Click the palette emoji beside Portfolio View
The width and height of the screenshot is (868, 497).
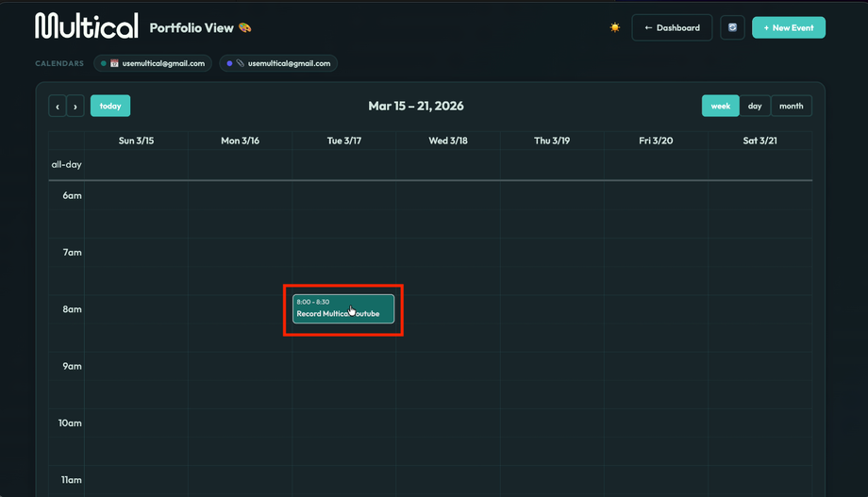[245, 28]
